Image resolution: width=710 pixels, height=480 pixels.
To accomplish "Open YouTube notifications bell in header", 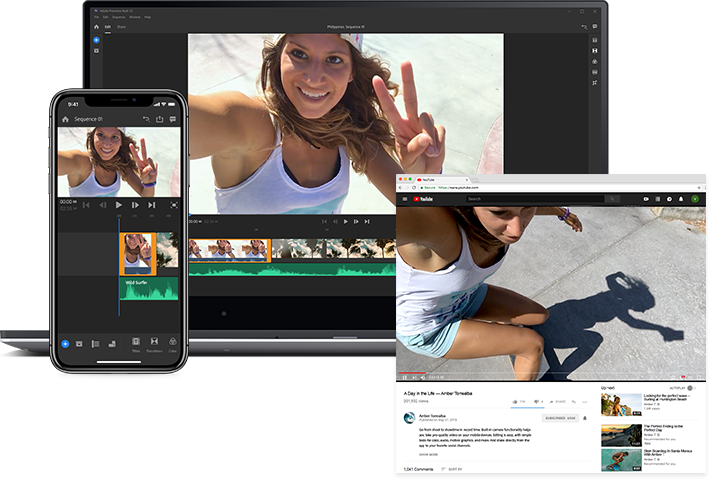I will click(x=681, y=199).
